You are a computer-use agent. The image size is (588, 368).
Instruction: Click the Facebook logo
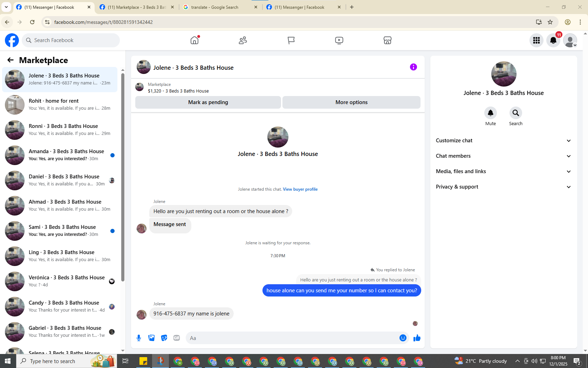pos(12,40)
